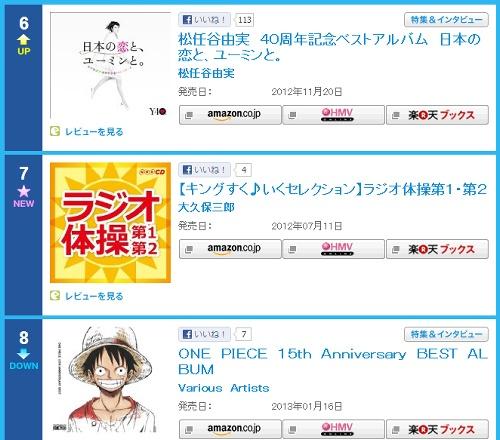Click the UP arrow icon at rank 6
500x440 pixels.
click(x=23, y=40)
